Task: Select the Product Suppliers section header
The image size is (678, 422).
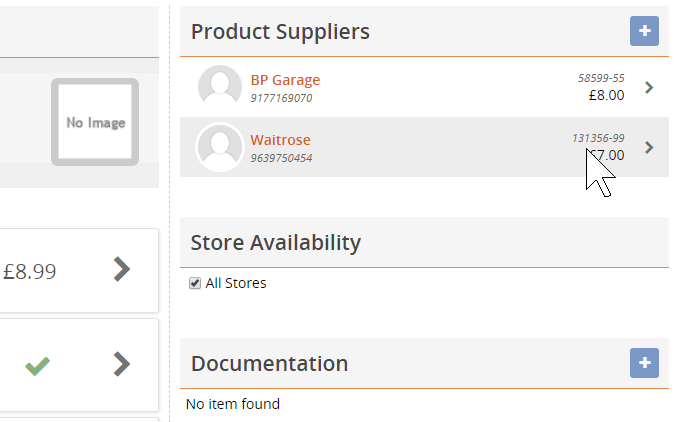Action: [280, 32]
